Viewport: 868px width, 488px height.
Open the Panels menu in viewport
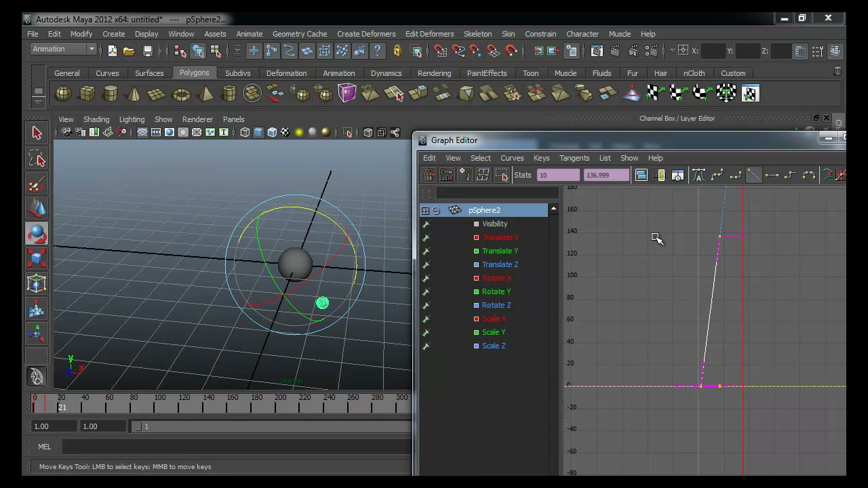point(233,119)
